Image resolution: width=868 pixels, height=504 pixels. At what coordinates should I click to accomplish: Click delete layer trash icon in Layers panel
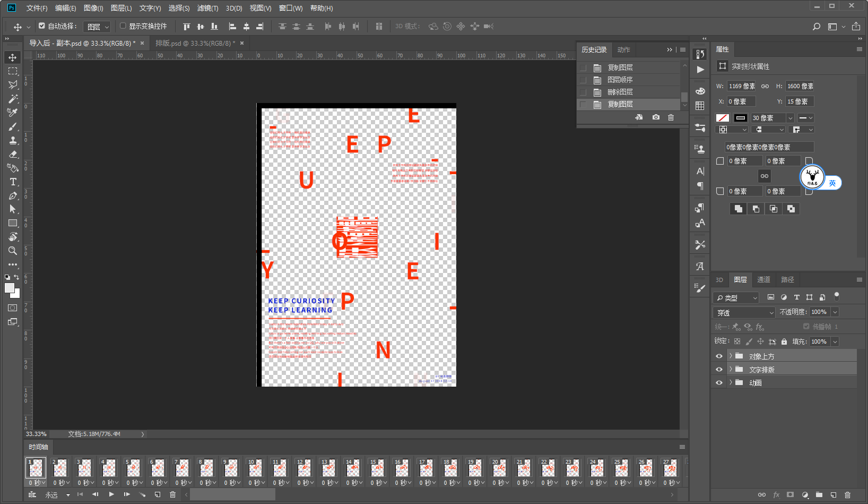847,494
